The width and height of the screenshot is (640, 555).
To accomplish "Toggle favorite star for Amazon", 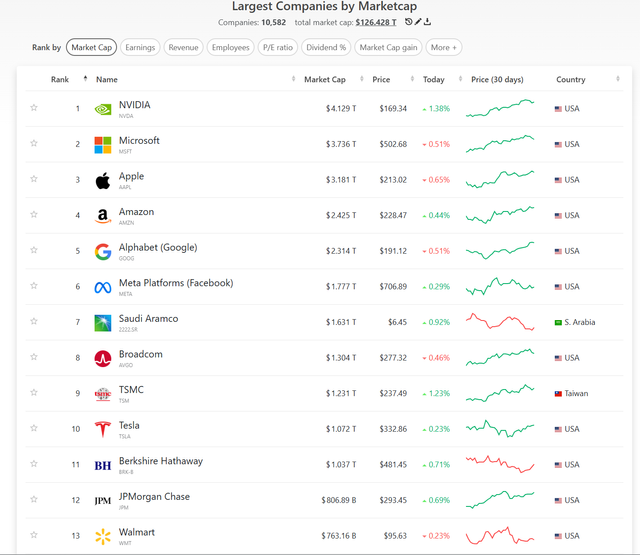I will point(34,214).
